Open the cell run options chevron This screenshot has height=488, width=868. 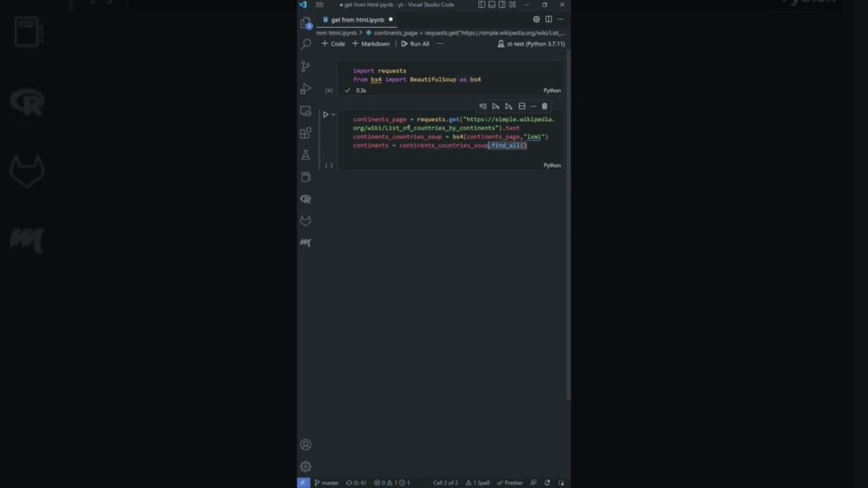(332, 114)
